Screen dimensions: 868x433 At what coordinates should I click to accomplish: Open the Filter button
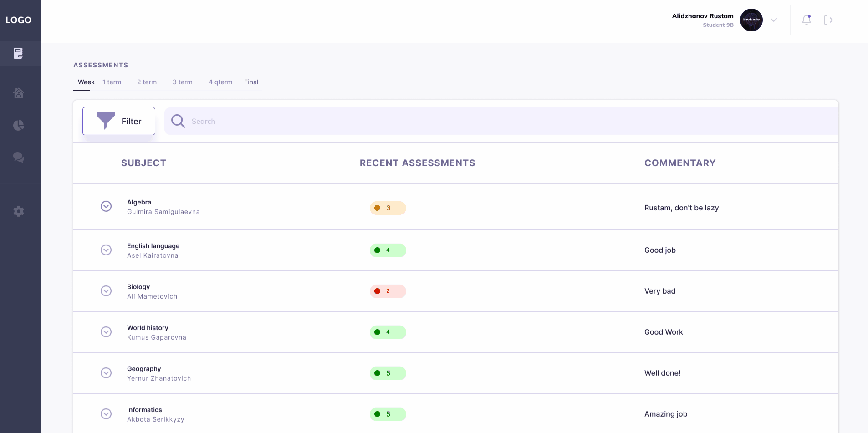(x=119, y=121)
